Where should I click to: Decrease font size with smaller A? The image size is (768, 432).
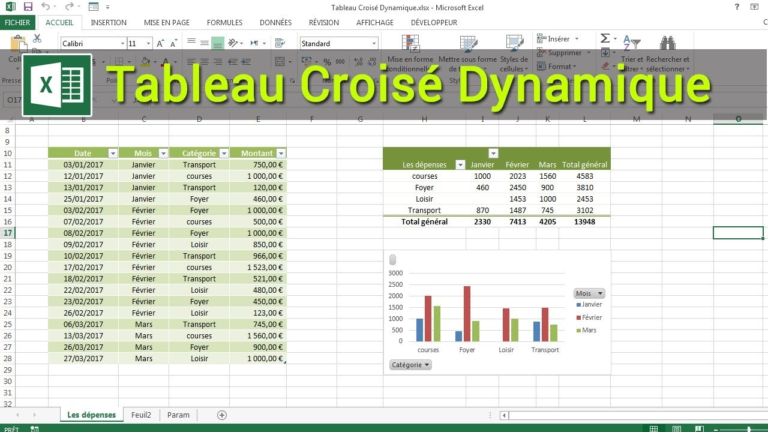click(x=173, y=44)
